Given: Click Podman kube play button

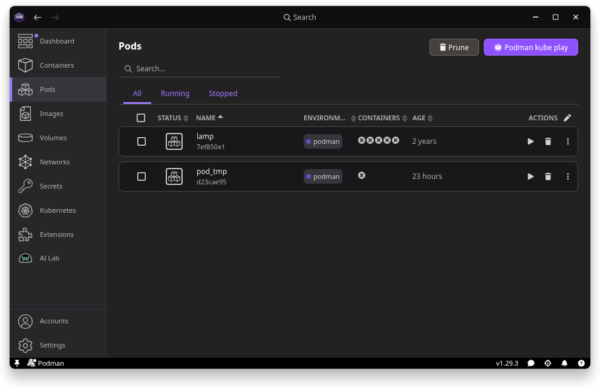Looking at the screenshot, I should pos(531,47).
